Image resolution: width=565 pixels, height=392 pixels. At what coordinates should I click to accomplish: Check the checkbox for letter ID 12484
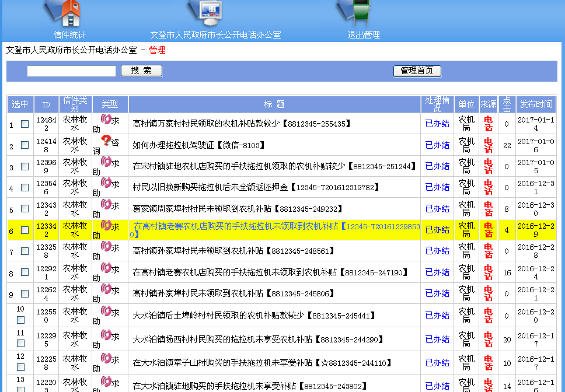(x=24, y=124)
